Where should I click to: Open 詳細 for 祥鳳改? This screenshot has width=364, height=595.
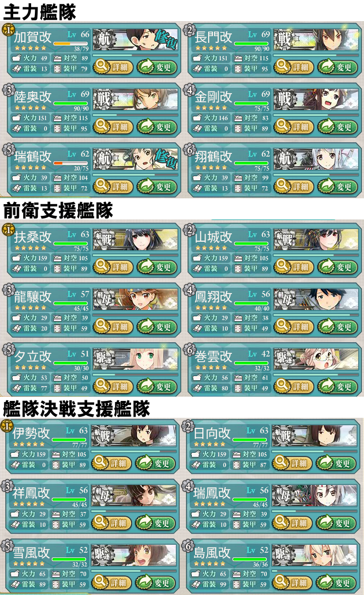111,523
